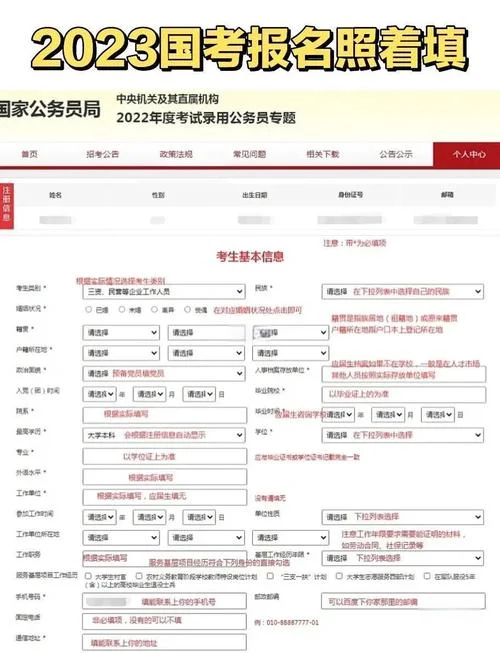The width and height of the screenshot is (500, 653).
Task: Click the 2022年度考试录用公务员专题 title text
Action: click(206, 118)
